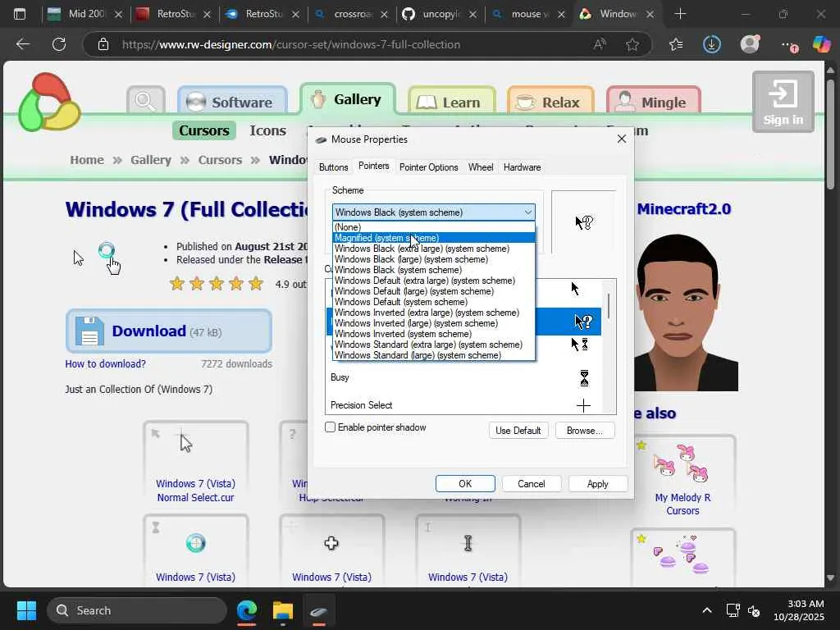Select Windows Inverted (system scheme) option
840x630 pixels.
(x=433, y=334)
